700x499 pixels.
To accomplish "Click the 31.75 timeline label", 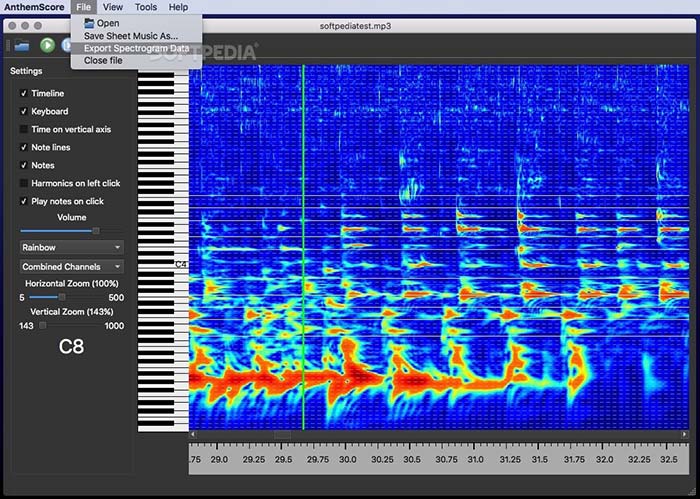I will (x=574, y=459).
